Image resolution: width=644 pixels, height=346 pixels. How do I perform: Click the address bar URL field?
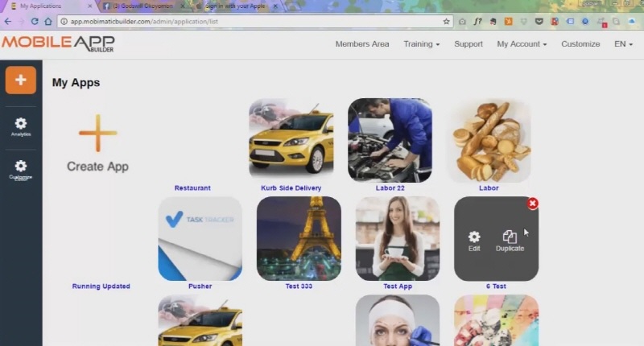pos(254,22)
